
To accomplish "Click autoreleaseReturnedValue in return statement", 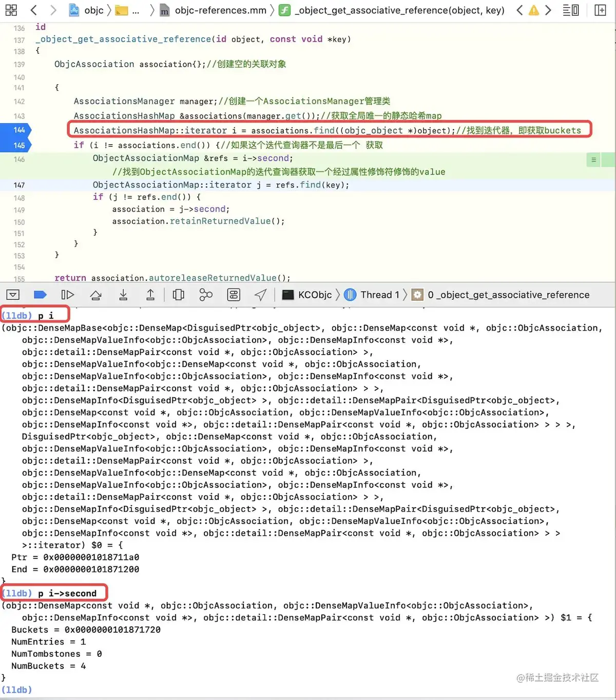I will 213,278.
